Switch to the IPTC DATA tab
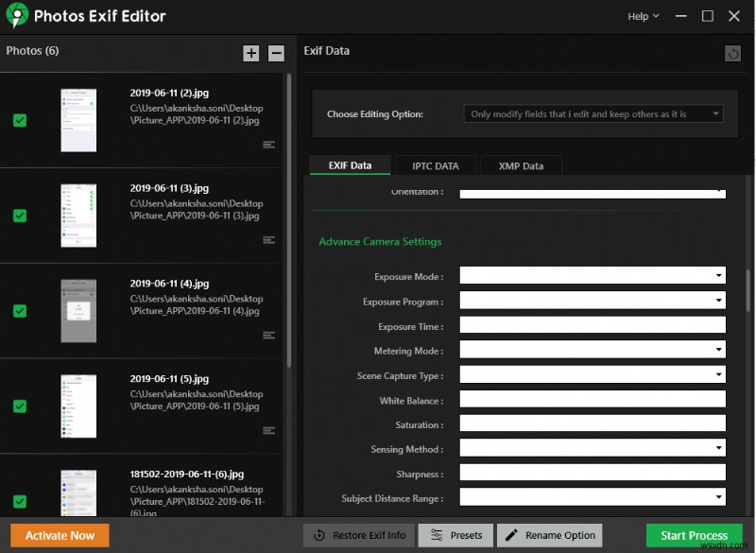 435,164
